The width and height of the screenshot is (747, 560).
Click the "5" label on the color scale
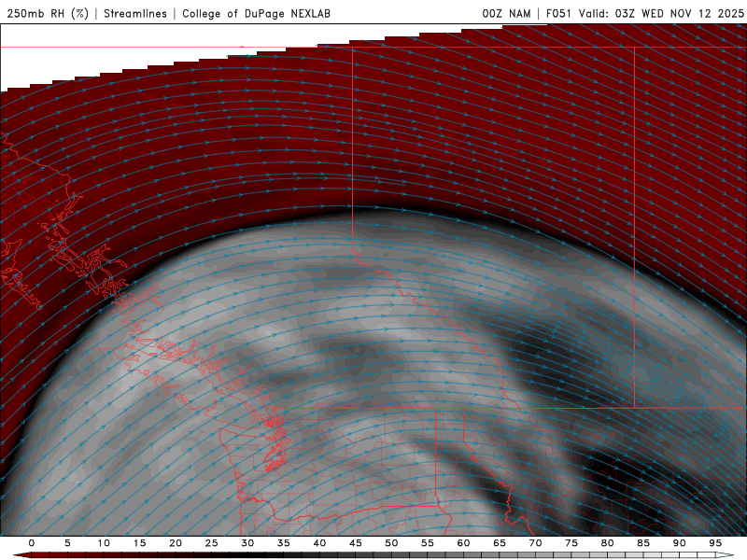tap(67, 543)
